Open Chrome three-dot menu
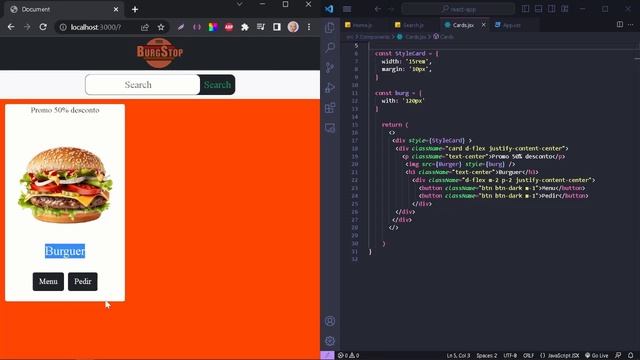Viewport: 640px width, 360px height. (309, 27)
